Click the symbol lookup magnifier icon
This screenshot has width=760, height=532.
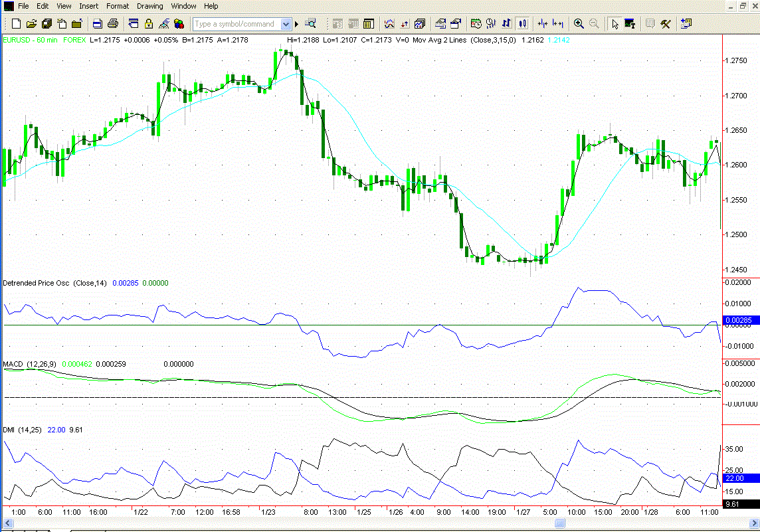tap(310, 23)
